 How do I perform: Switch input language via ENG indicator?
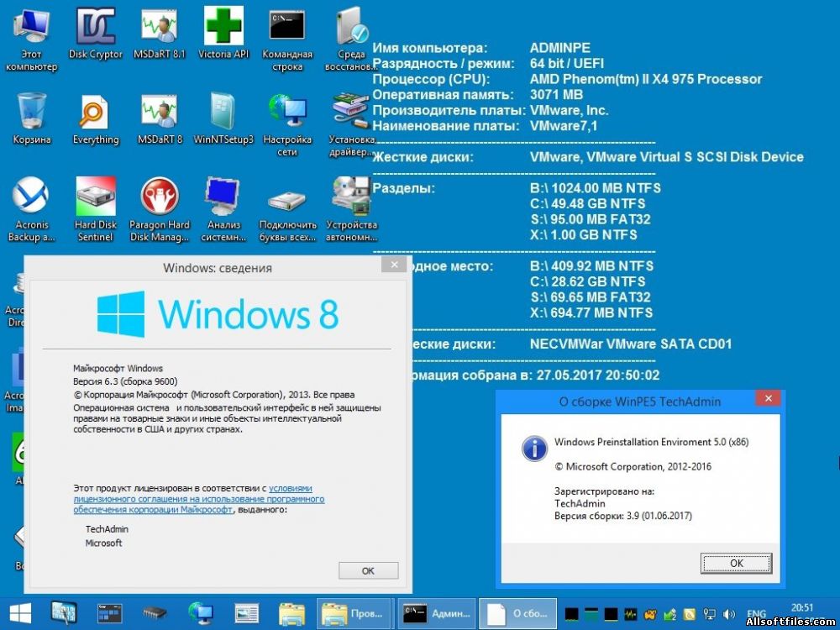click(756, 614)
